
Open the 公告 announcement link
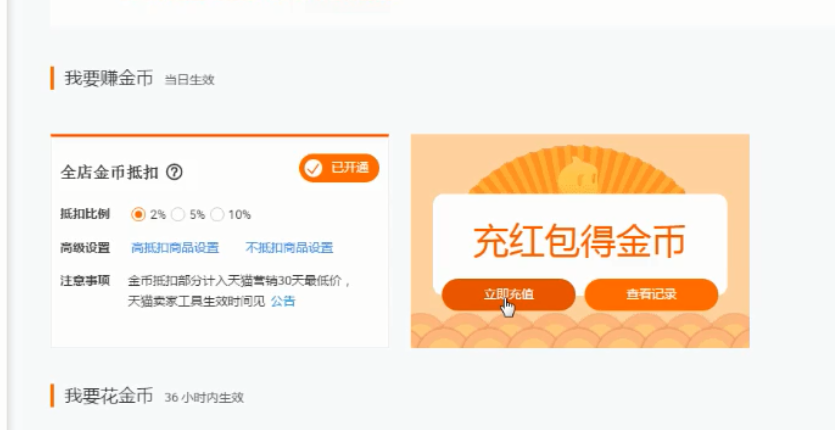tap(283, 302)
